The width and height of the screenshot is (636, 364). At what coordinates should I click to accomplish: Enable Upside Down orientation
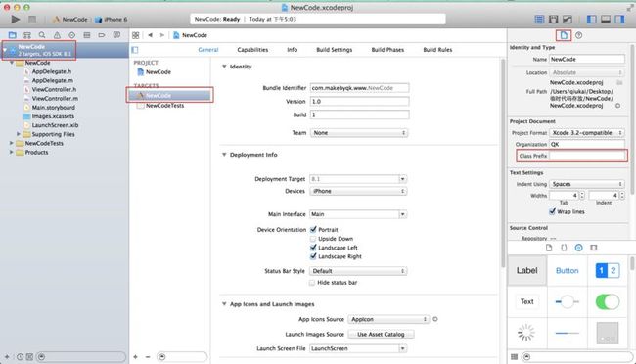(x=313, y=239)
